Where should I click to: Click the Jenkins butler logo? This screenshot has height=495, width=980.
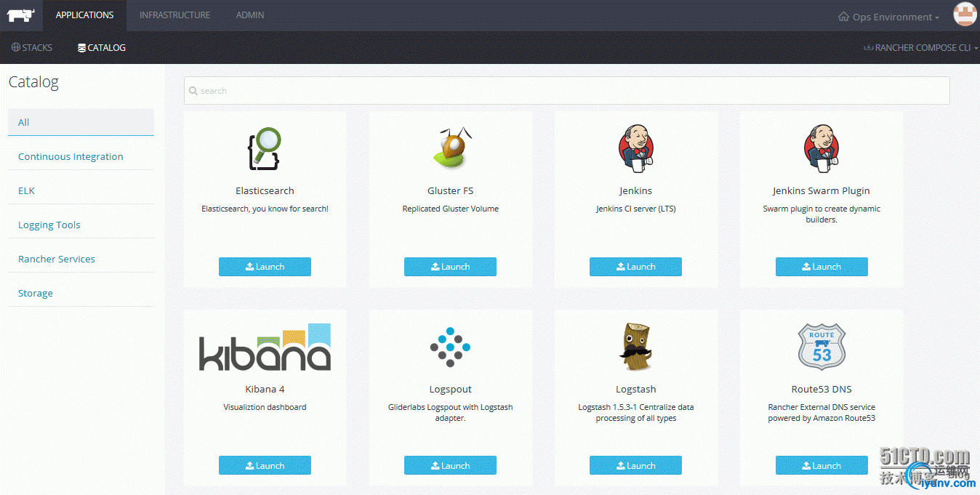click(x=635, y=149)
